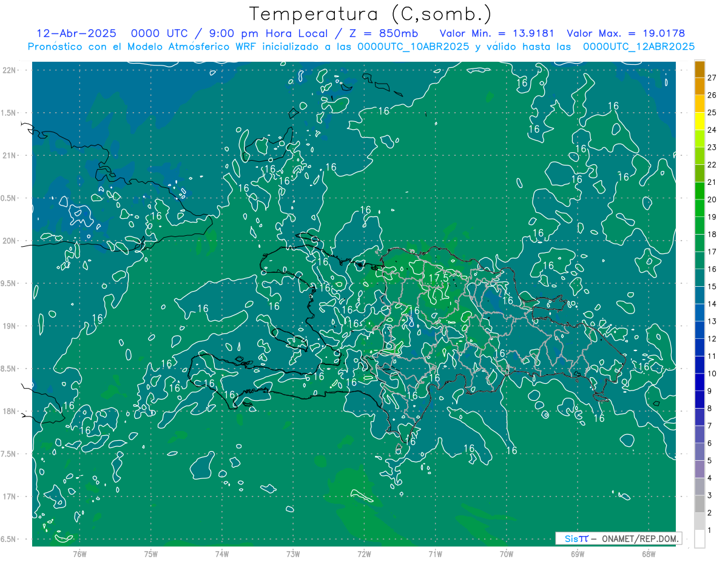Click the value "11" on the color scale
Viewport: 728px width, 562px height.
712,356
